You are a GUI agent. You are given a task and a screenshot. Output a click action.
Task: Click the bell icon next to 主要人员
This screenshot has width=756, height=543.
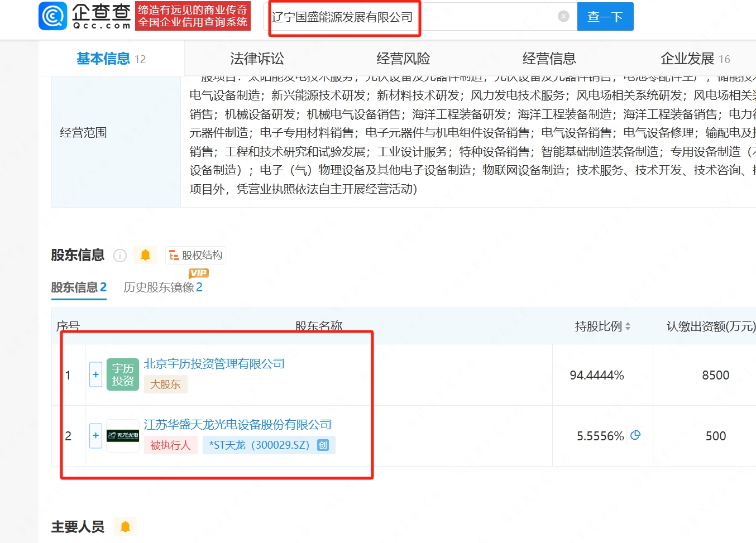(125, 526)
